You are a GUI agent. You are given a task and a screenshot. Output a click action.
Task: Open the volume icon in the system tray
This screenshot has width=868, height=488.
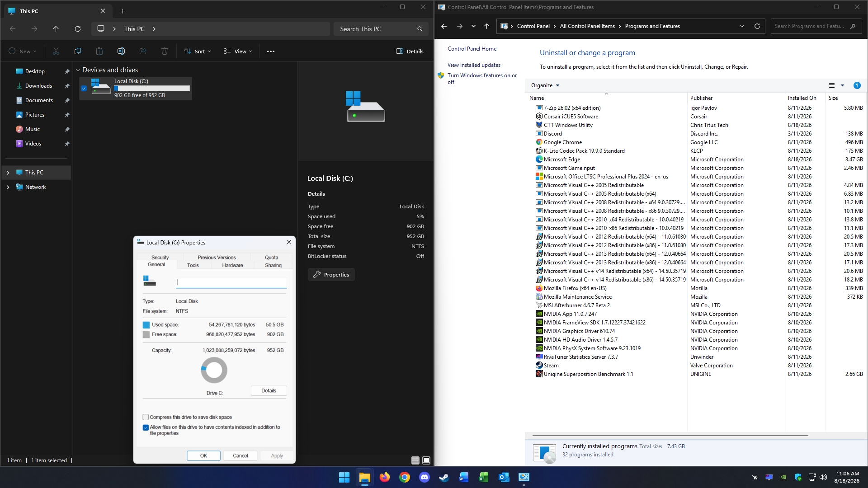823,477
